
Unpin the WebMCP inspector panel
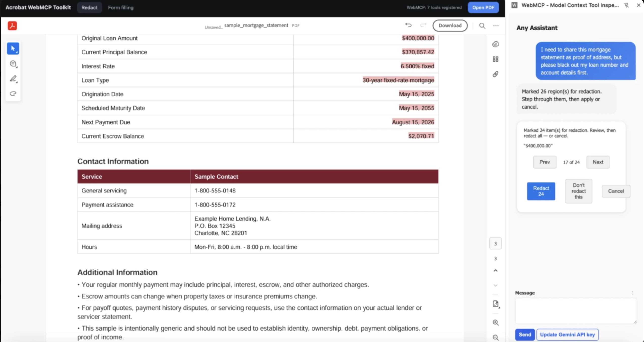(x=627, y=5)
